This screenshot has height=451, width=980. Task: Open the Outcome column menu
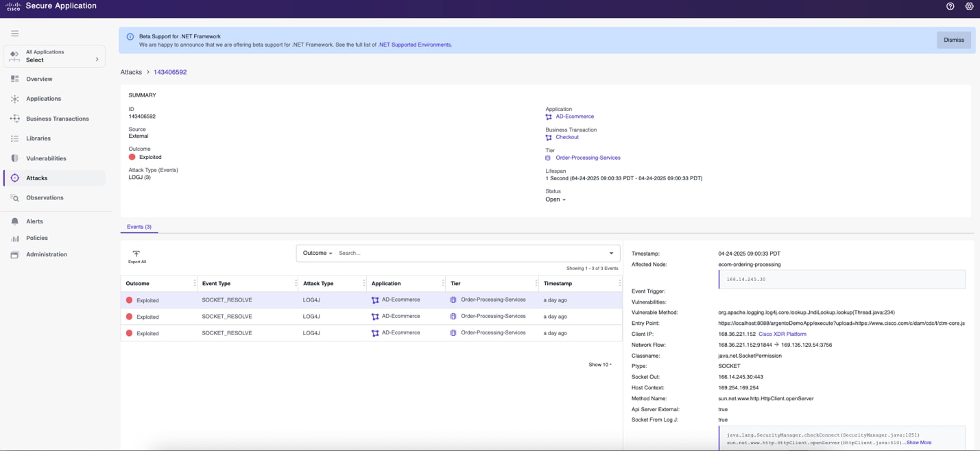point(194,283)
